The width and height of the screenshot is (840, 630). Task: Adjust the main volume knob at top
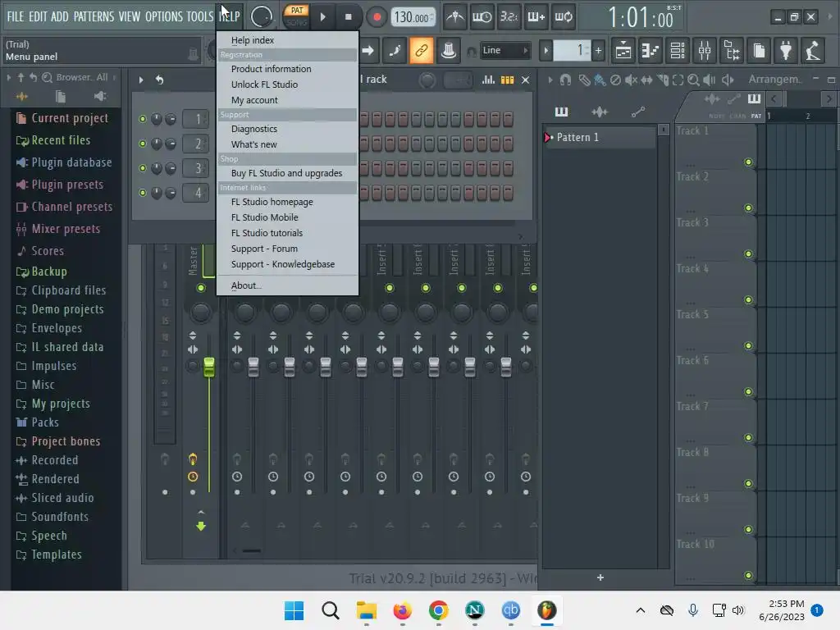pyautogui.click(x=262, y=16)
